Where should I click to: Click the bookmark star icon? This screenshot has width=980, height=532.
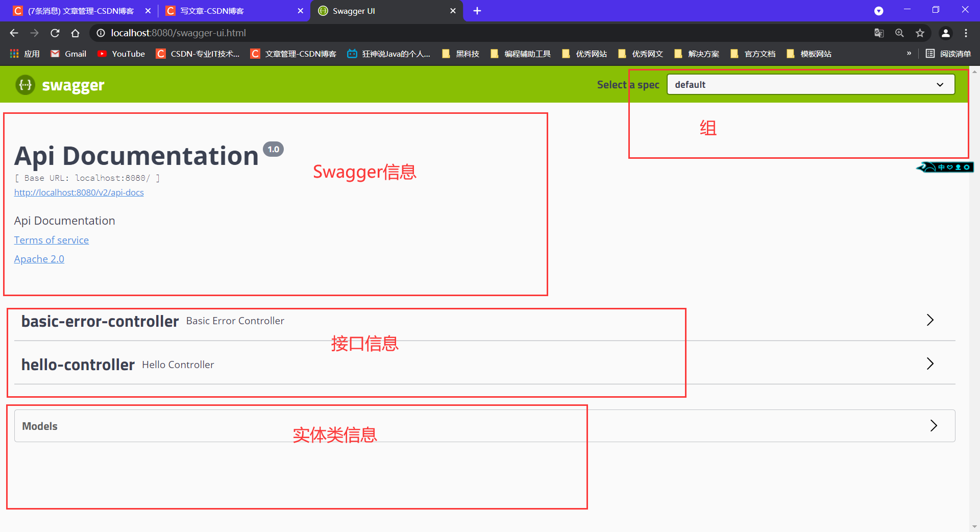[x=920, y=33]
